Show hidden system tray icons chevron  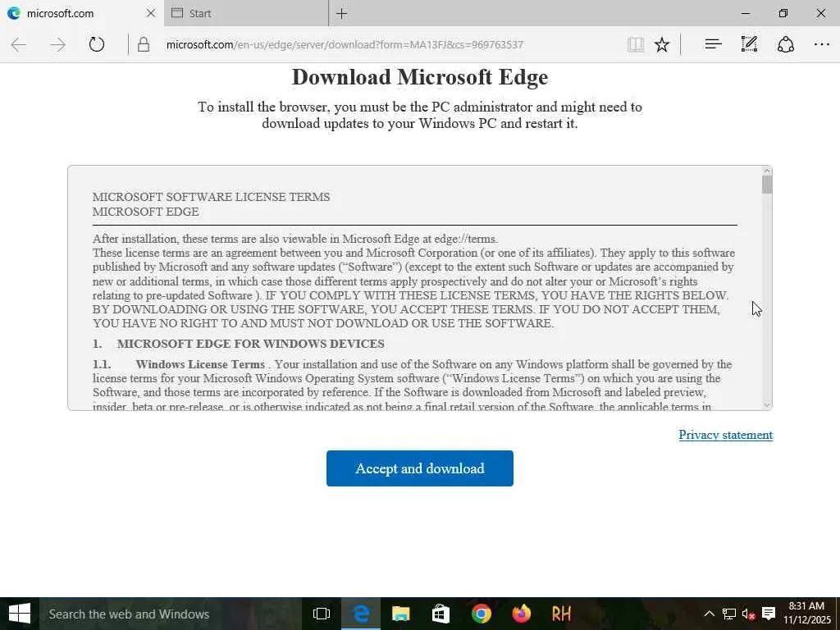(x=709, y=614)
